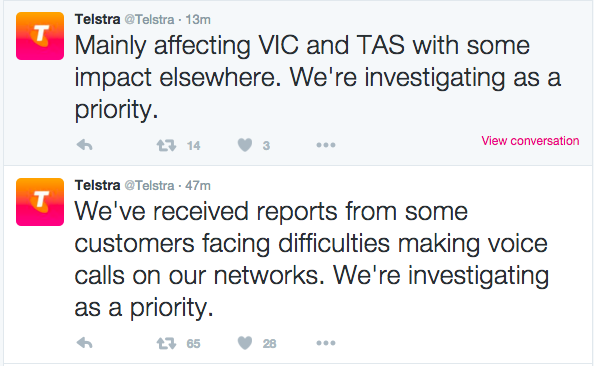
Task: Select the tweet text about voice calls
Action: tap(311, 259)
